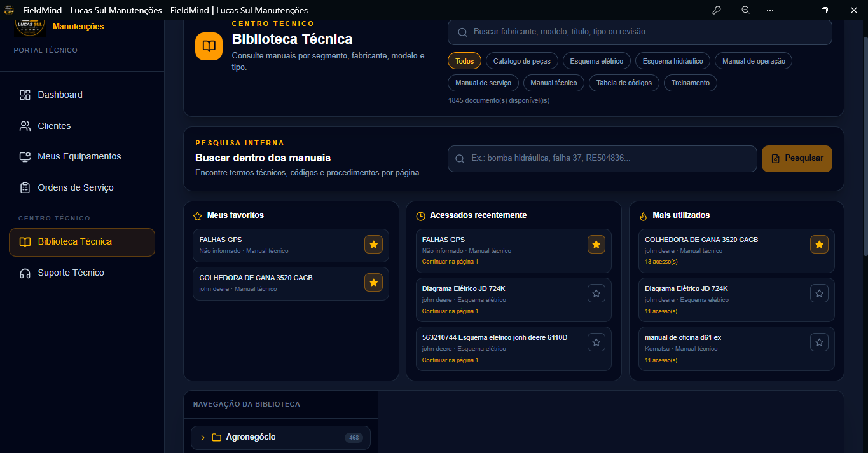Click the search inside manuals input field
This screenshot has height=453, width=868.
tap(602, 159)
